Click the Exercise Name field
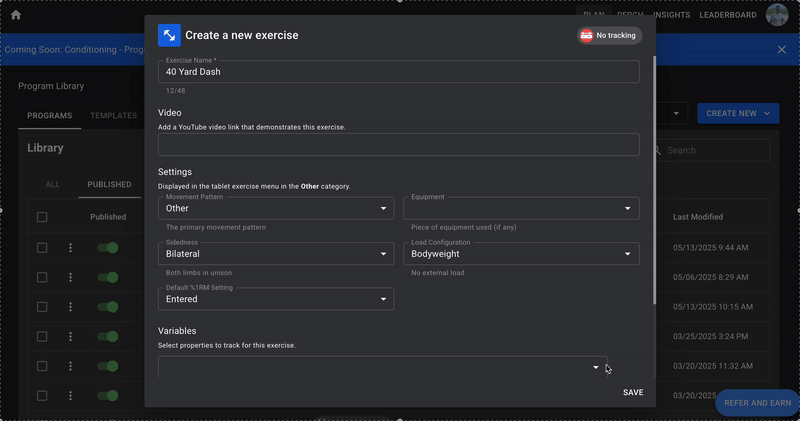The image size is (800, 421). coord(398,72)
